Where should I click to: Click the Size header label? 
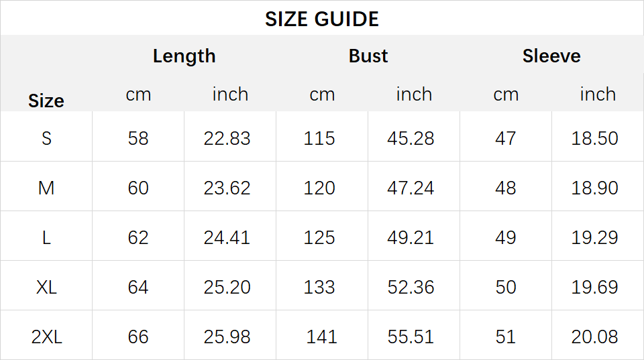[x=46, y=101]
